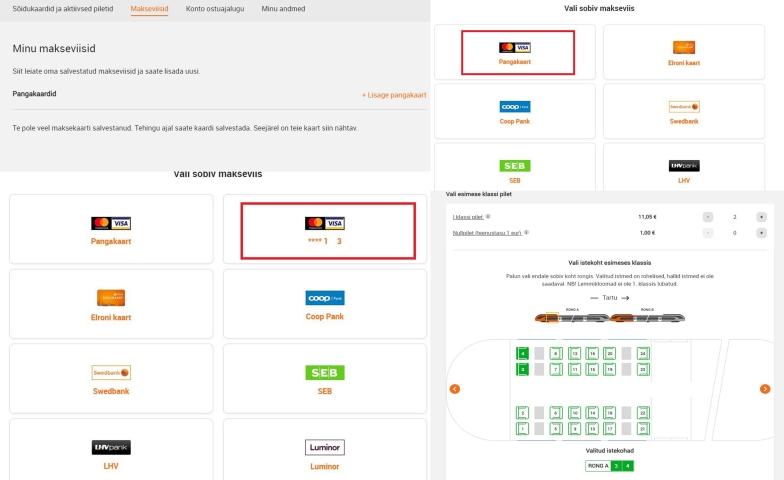This screenshot has height=480, width=784.
Task: Choose saved card ending ****1 3
Action: point(325,230)
